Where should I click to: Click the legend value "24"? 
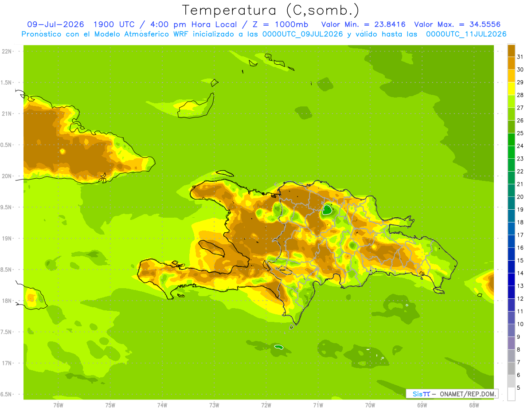point(520,145)
